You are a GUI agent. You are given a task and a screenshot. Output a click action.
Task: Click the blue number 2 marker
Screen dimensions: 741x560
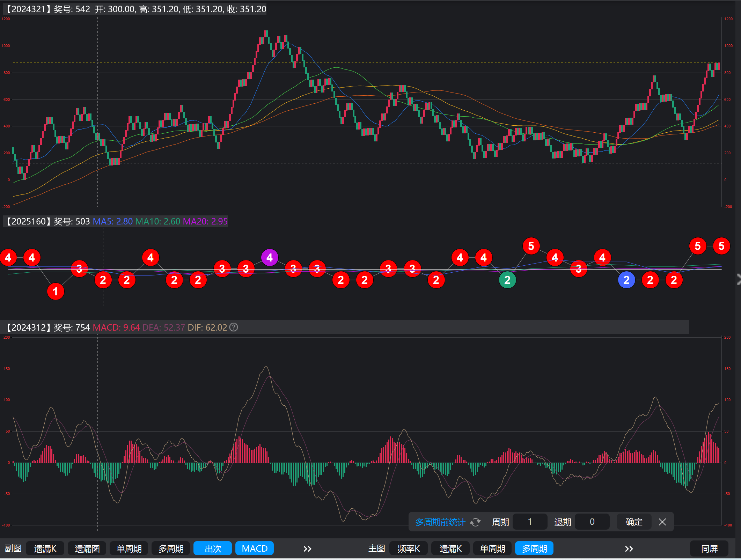point(626,280)
